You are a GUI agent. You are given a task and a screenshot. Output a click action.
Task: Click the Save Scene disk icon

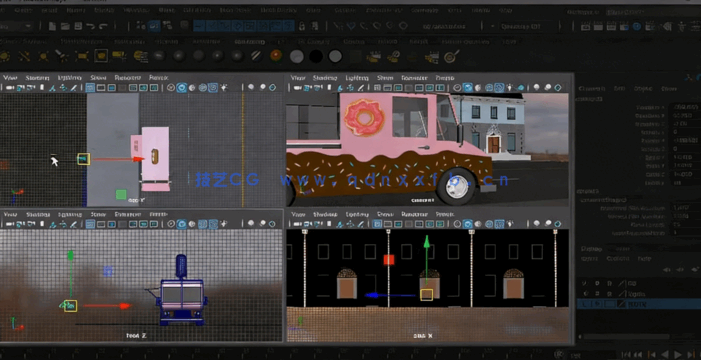(x=78, y=26)
